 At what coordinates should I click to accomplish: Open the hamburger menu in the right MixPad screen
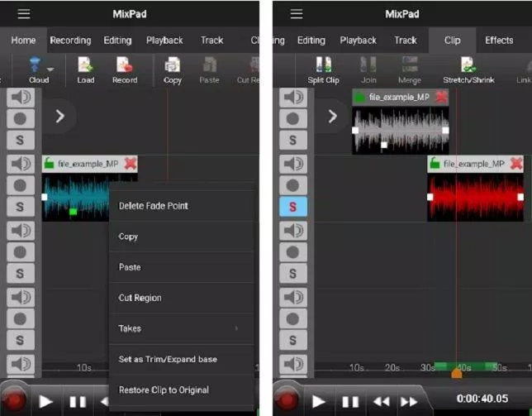coord(297,14)
